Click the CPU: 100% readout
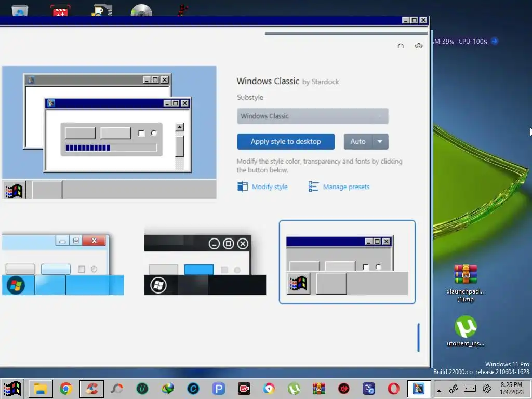The image size is (532, 399). tap(473, 42)
